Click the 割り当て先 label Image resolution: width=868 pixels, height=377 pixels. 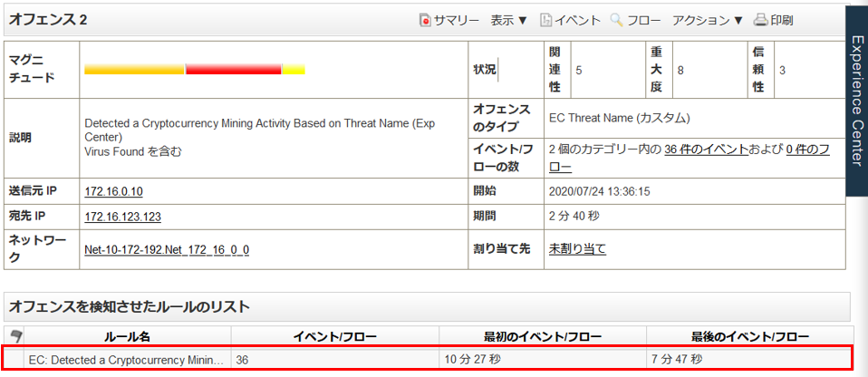click(502, 249)
